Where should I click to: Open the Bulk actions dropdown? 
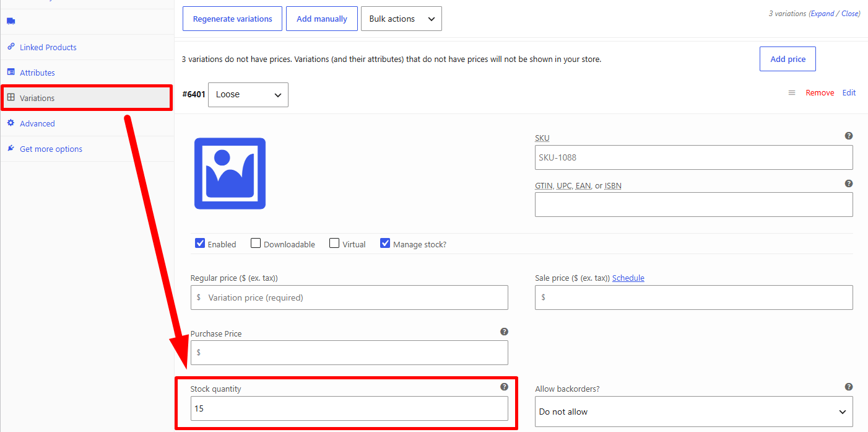pos(401,19)
